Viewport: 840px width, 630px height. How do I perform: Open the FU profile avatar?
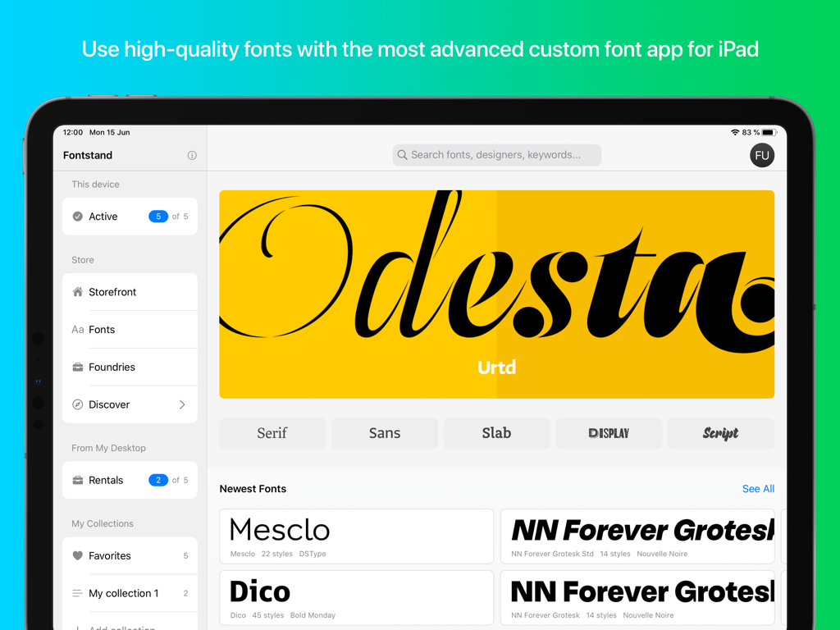click(x=761, y=155)
